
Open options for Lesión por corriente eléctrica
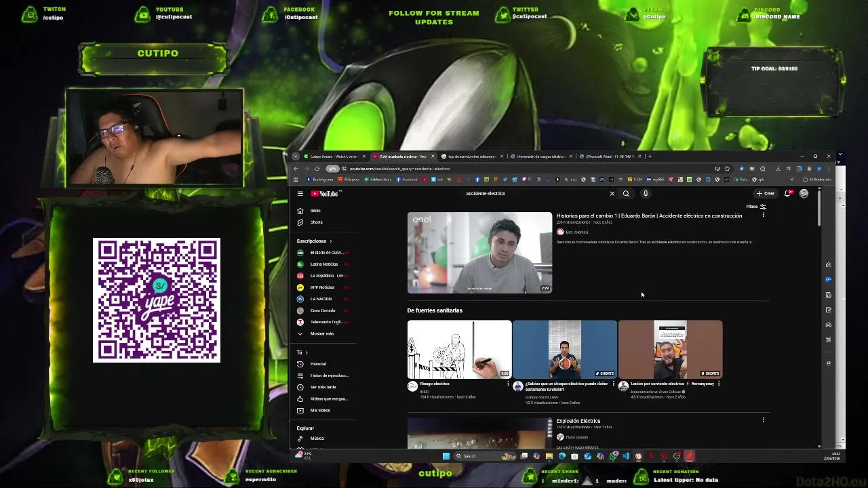coord(719,384)
